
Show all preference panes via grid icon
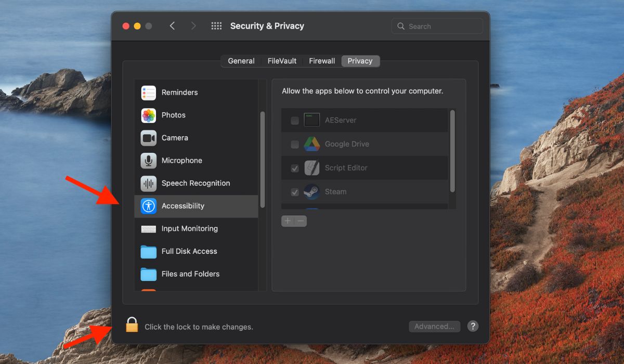216,25
